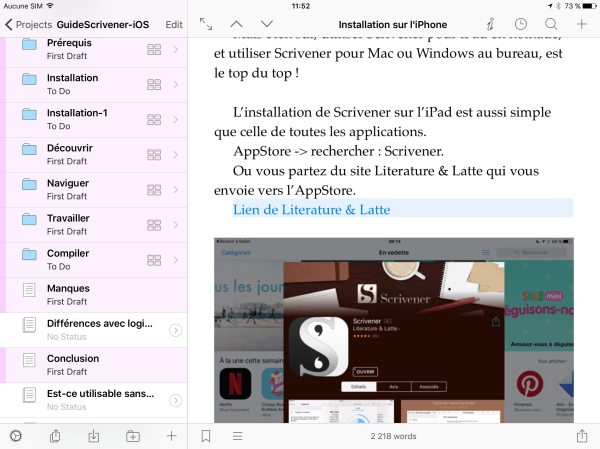Go back to Projects list
The image size is (600, 449).
point(28,24)
